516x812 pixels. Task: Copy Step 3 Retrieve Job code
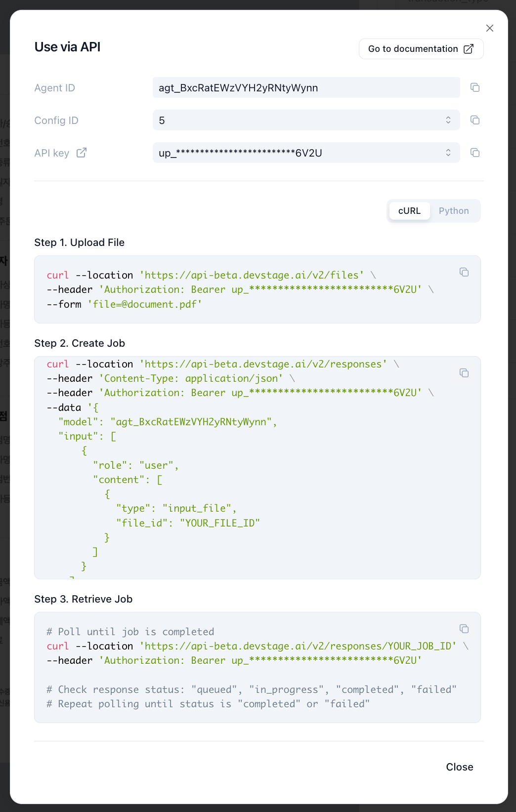(x=464, y=629)
